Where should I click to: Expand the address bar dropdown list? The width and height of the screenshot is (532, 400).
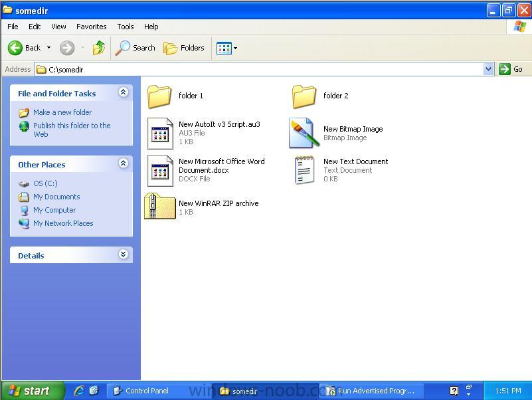click(x=488, y=69)
